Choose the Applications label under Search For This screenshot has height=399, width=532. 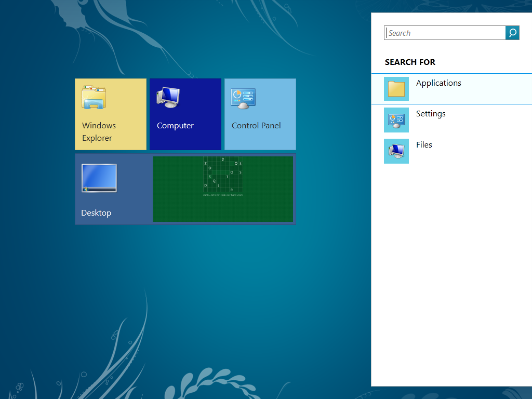point(438,83)
